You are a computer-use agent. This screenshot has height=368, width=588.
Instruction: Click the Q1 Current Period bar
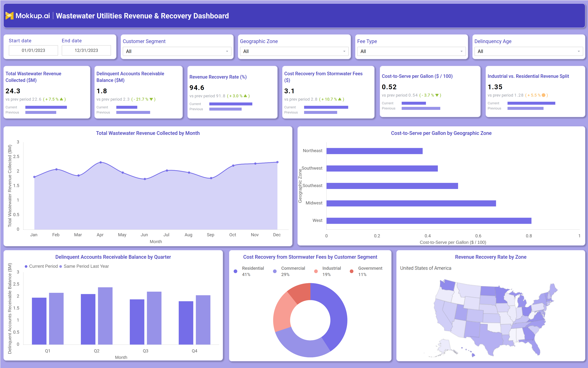(x=39, y=321)
